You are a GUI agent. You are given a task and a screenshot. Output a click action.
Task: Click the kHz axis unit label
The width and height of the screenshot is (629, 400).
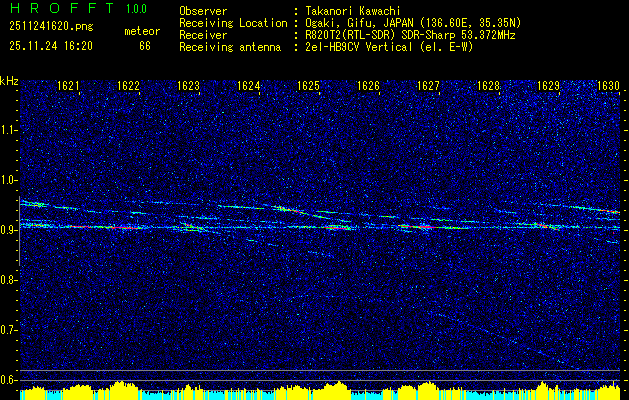coord(9,81)
